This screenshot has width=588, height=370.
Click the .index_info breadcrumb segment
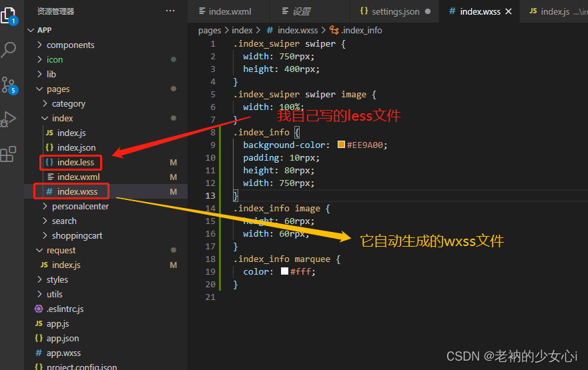point(362,31)
